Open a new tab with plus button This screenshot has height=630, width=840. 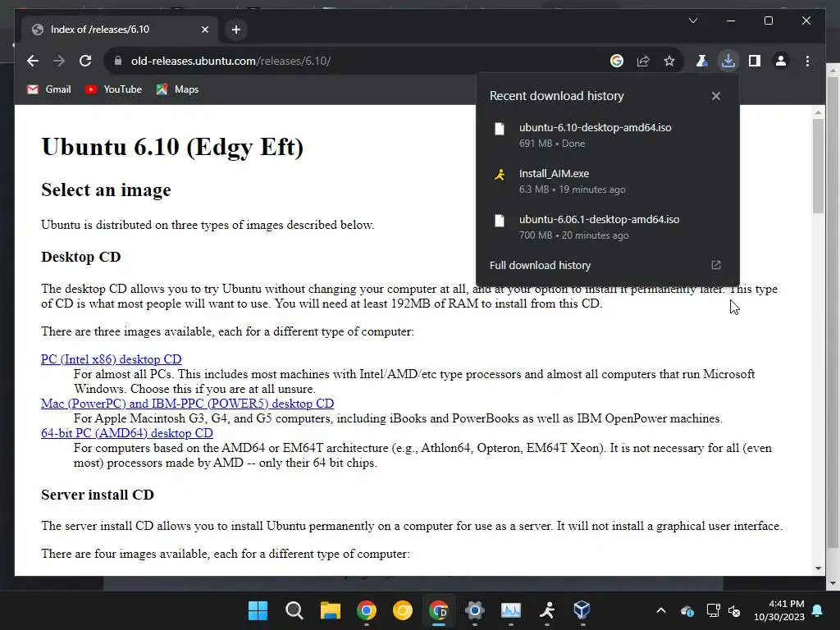pyautogui.click(x=235, y=30)
